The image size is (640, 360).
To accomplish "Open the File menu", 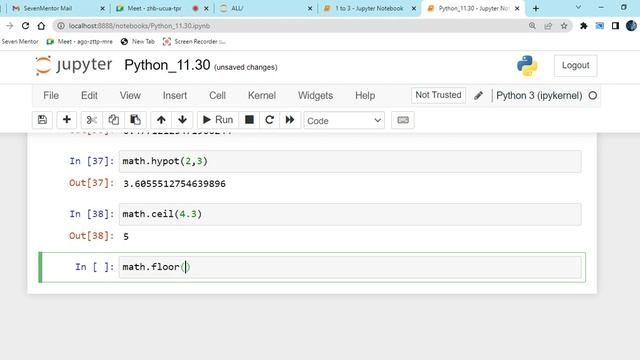I will (51, 96).
